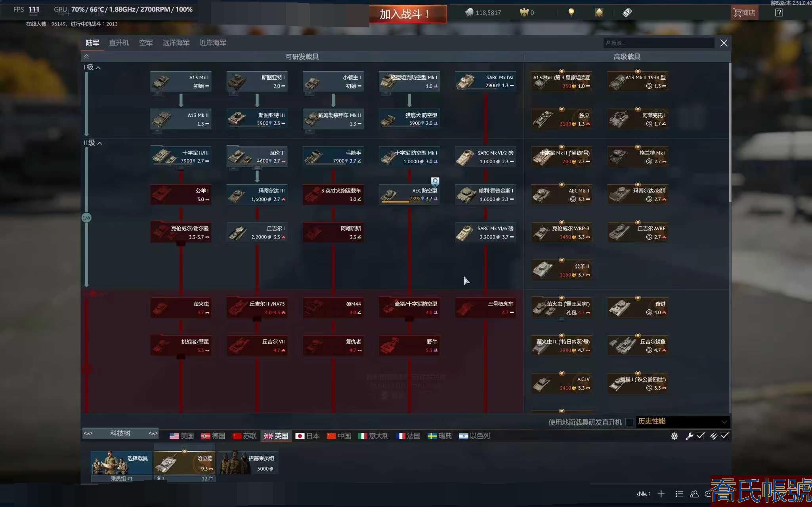Click the presets gear icon above the crew slots
The width and height of the screenshot is (812, 507).
point(674,436)
